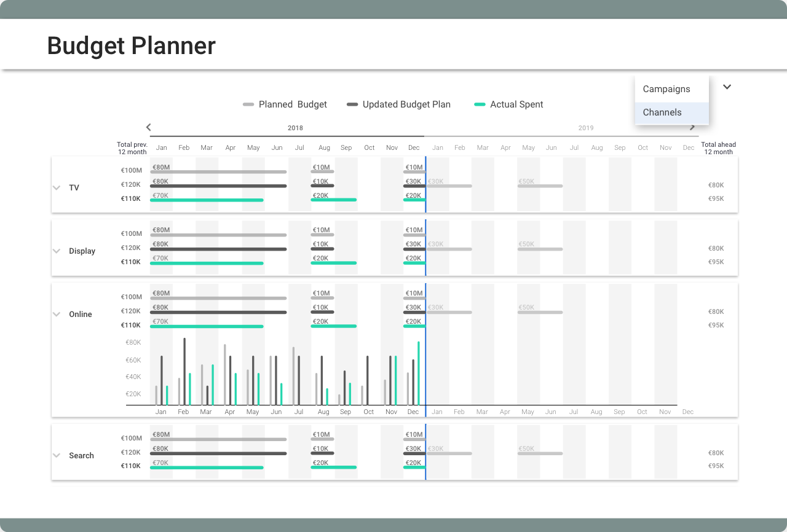The image size is (787, 532).
Task: Expand the Display channel row
Action: coord(56,251)
